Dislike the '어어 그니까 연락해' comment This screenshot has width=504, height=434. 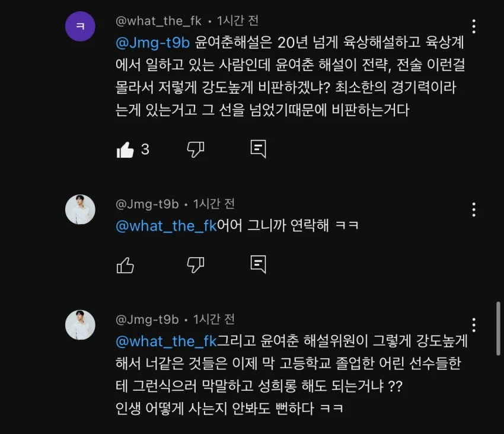tap(196, 265)
